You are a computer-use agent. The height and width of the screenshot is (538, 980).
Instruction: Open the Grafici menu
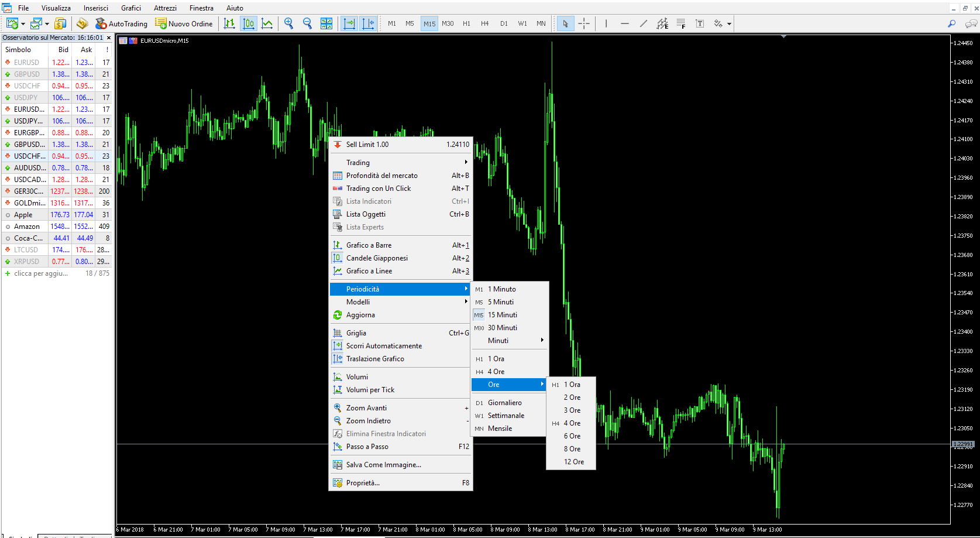131,8
